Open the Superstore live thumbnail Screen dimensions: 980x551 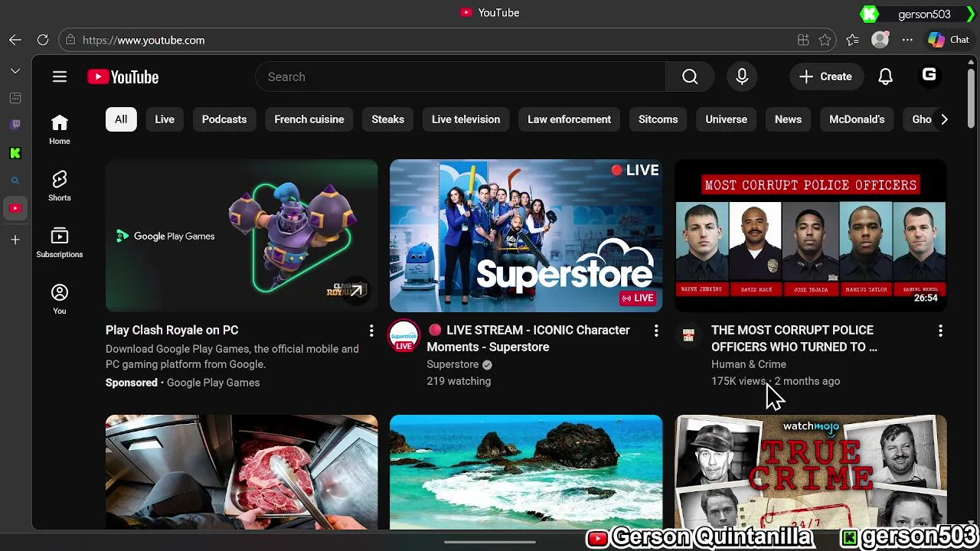point(526,236)
